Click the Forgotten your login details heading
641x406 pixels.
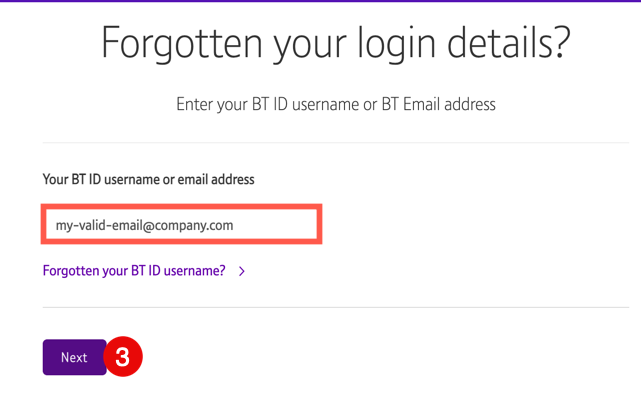coord(335,43)
